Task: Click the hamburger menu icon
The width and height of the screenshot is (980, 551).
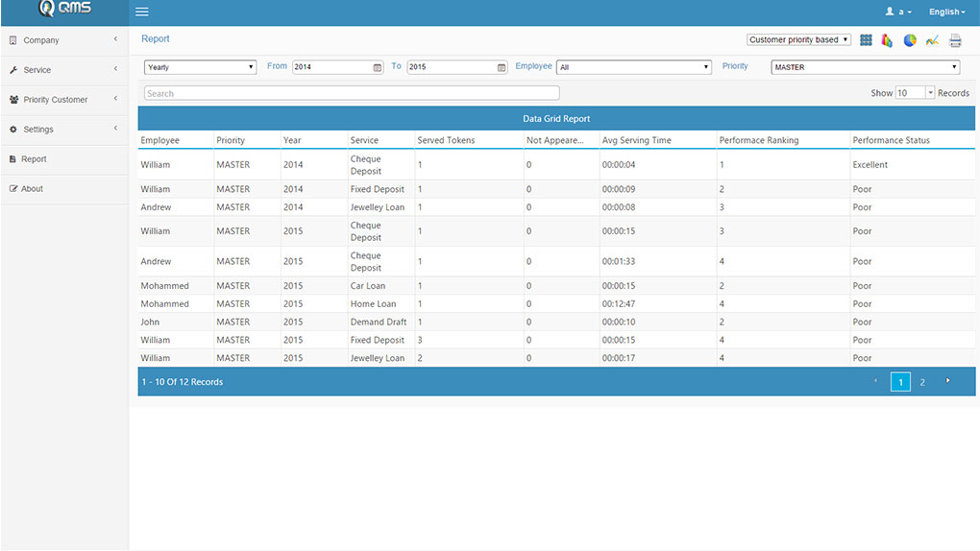Action: [x=142, y=12]
